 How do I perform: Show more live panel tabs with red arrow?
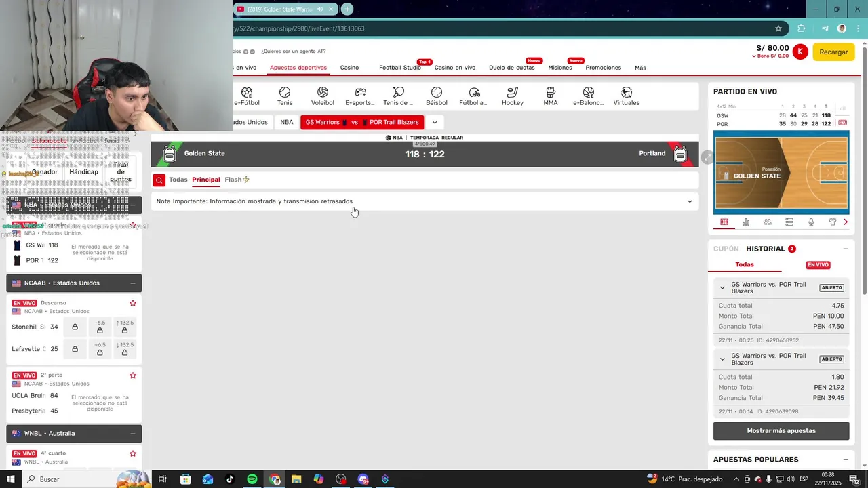coord(846,222)
